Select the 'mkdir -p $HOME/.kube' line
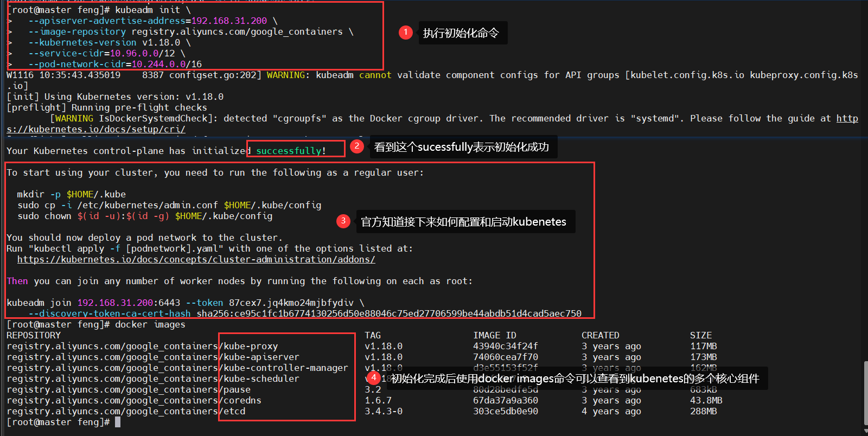This screenshot has height=436, width=868. point(71,194)
